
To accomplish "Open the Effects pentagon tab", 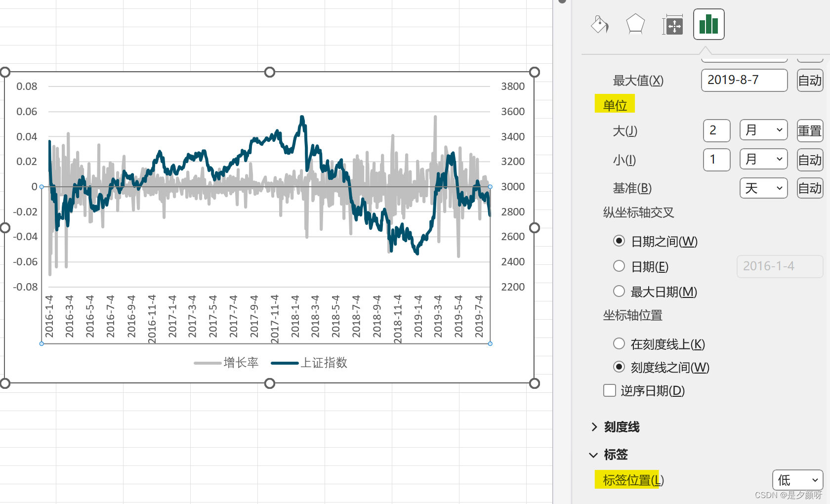I will [x=635, y=24].
